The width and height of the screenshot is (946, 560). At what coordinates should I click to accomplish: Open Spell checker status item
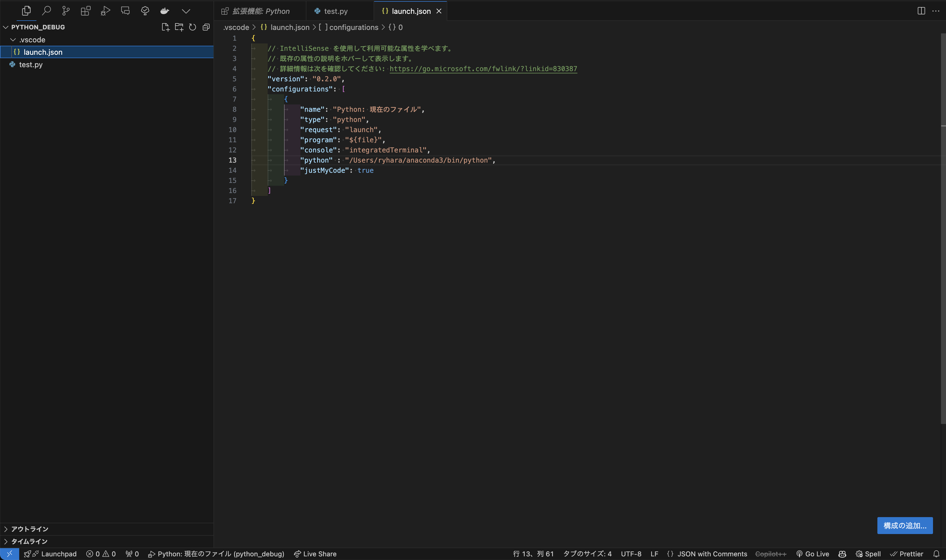[869, 554]
